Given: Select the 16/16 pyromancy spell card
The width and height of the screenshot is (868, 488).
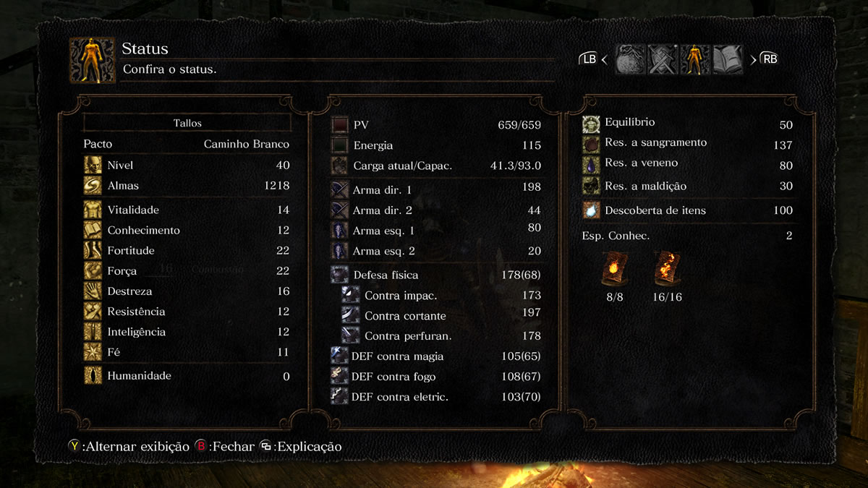Looking at the screenshot, I should pos(666,270).
